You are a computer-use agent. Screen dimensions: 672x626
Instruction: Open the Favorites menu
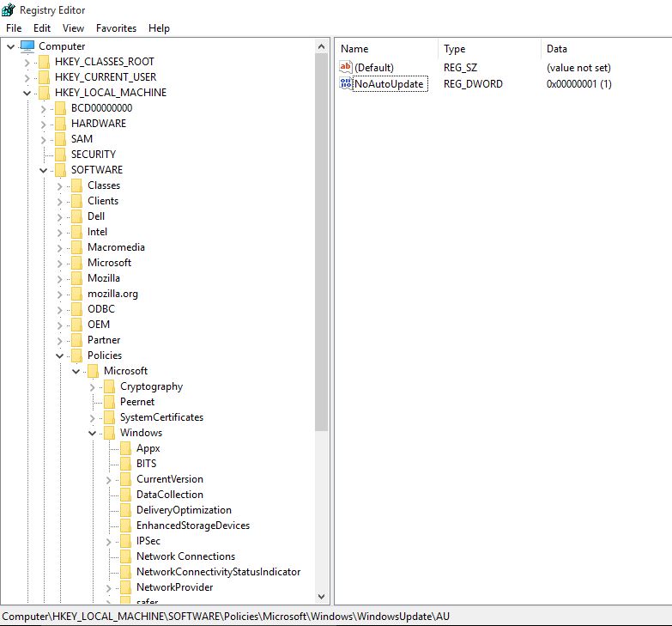116,28
